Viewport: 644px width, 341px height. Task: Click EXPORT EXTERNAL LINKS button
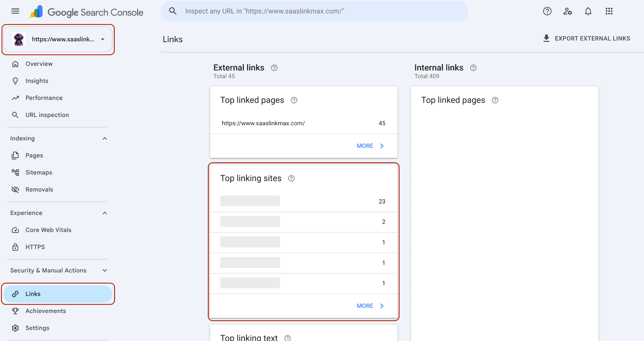[587, 38]
